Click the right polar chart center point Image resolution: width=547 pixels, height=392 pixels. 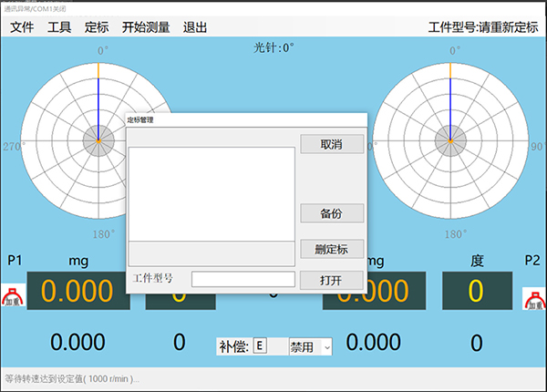point(449,140)
